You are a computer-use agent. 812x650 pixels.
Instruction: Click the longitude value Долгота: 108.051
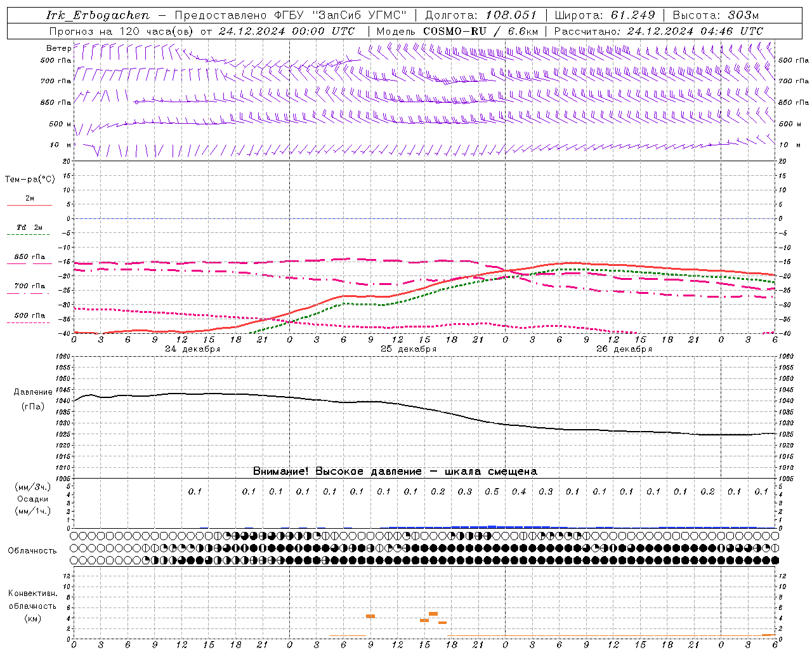click(x=481, y=15)
